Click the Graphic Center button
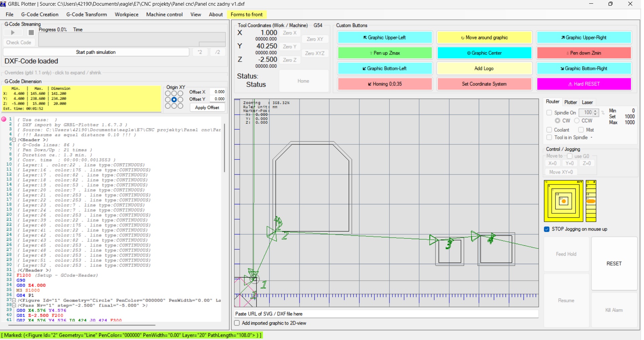 (484, 53)
